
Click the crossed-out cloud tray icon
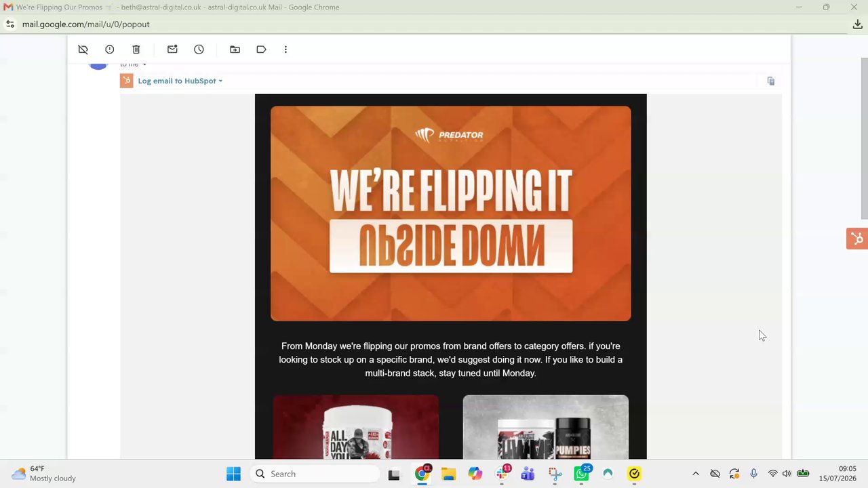[715, 474]
